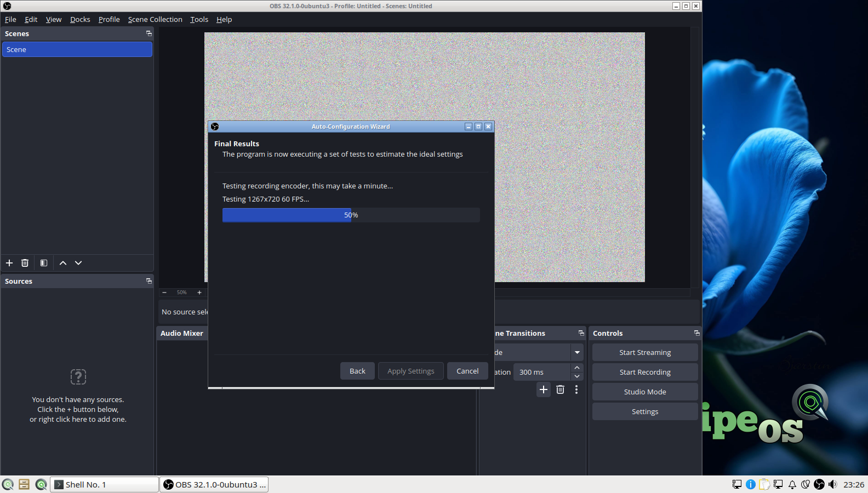The image size is (868, 493).
Task: Click the Final Results heading in the wizard
Action: pos(237,144)
